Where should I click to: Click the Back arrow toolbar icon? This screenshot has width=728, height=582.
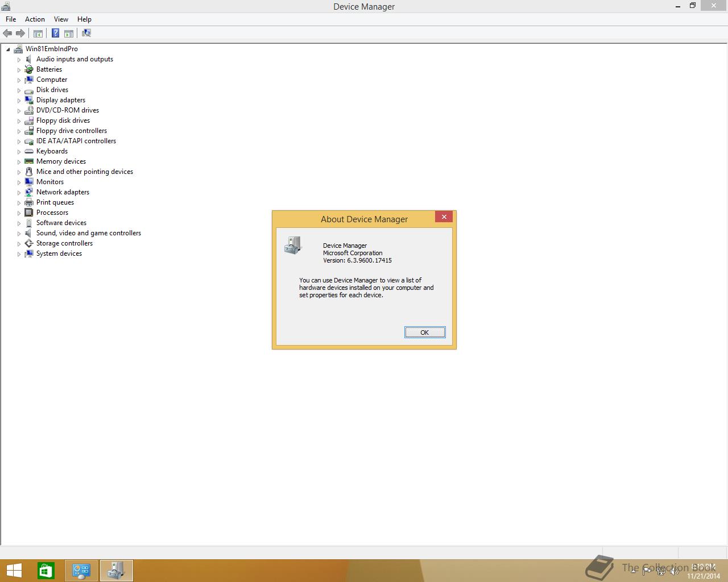pyautogui.click(x=7, y=33)
